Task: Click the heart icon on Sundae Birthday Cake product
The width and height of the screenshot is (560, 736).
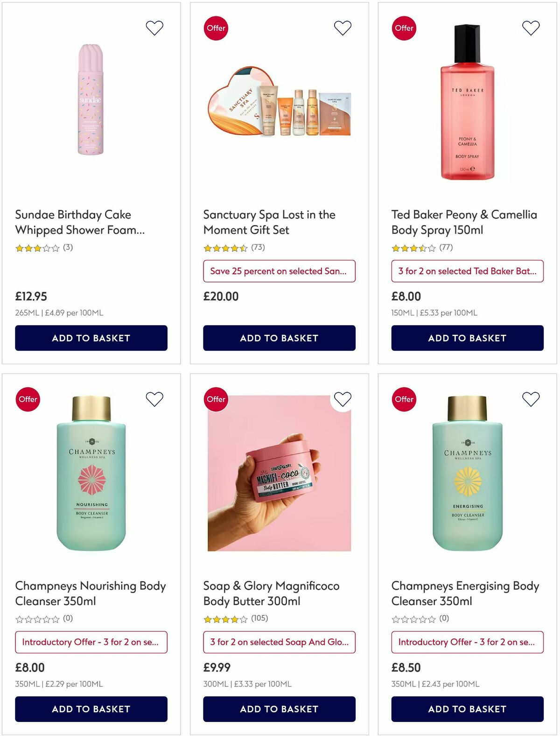Action: [x=154, y=28]
